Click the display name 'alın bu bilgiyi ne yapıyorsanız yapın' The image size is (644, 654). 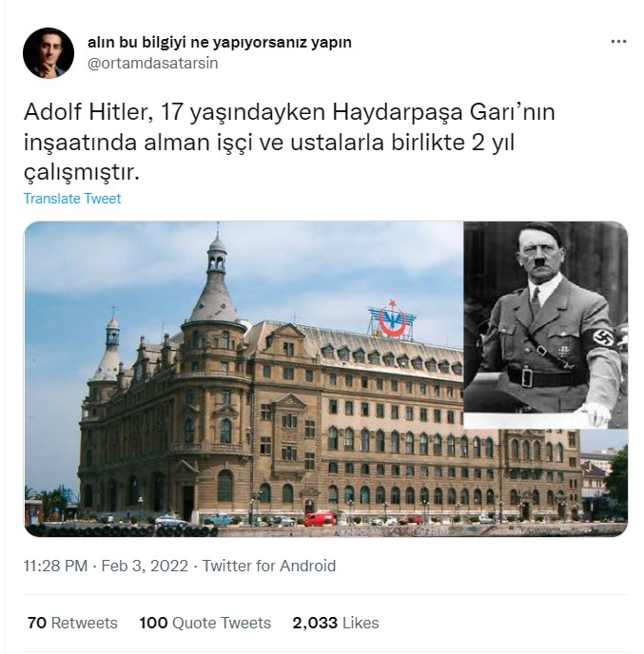click(220, 42)
